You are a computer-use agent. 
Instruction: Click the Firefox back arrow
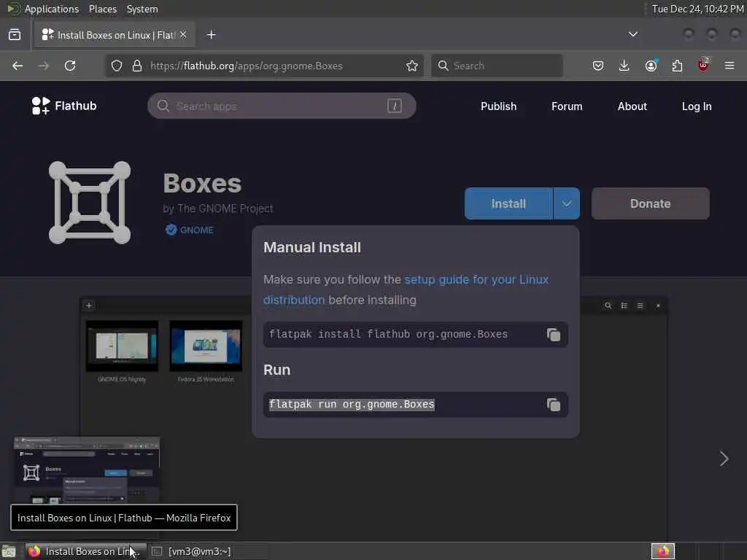tap(18, 66)
